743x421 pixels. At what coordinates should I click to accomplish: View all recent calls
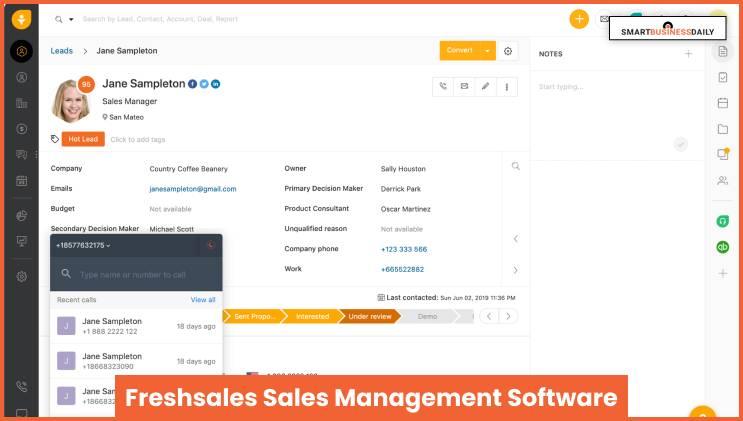[x=203, y=300]
